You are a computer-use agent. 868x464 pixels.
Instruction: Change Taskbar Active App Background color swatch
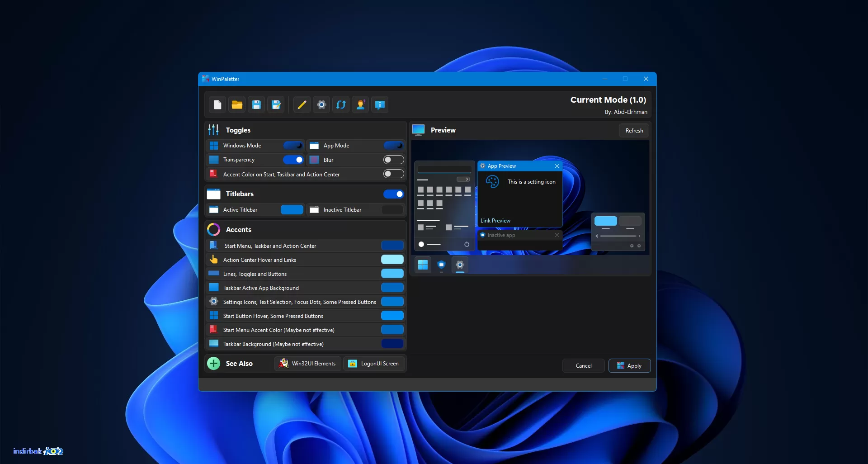392,288
